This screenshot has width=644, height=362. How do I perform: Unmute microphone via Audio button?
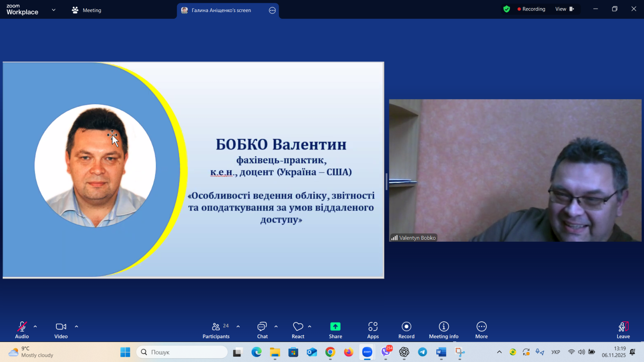coord(22,330)
